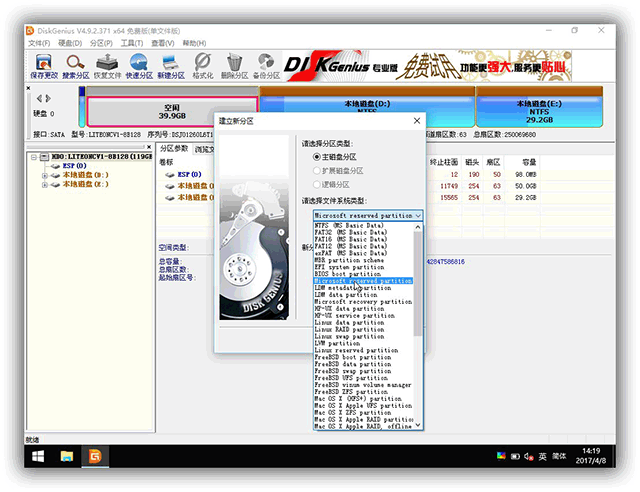Viewport: 640px width, 492px height.
Task: Click the 英 input language indicator
Action: coord(542,456)
